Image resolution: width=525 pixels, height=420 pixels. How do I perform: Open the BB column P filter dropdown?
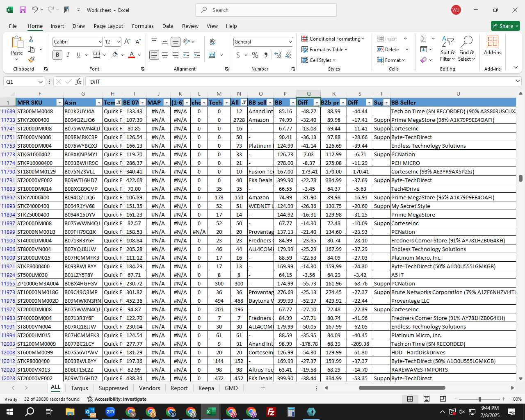(292, 103)
